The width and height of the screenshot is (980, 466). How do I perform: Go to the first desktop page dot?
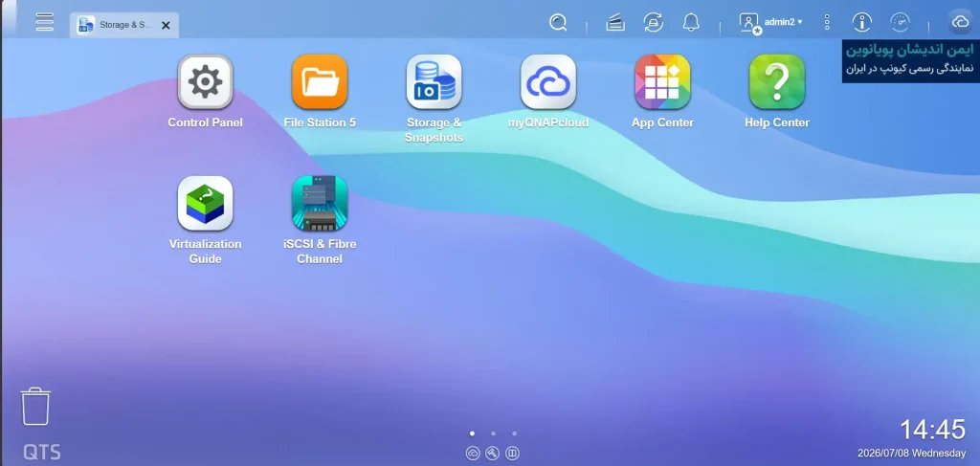pyautogui.click(x=472, y=433)
